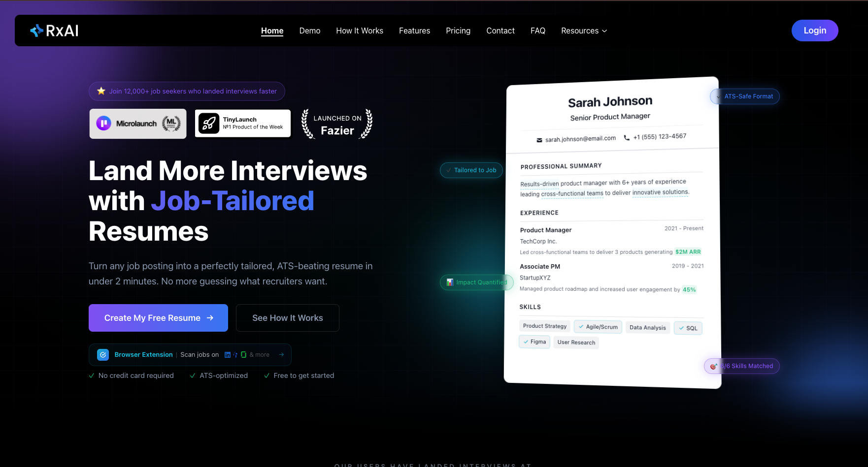This screenshot has height=467, width=868.
Task: Click the phone icon on resume
Action: pos(627,138)
